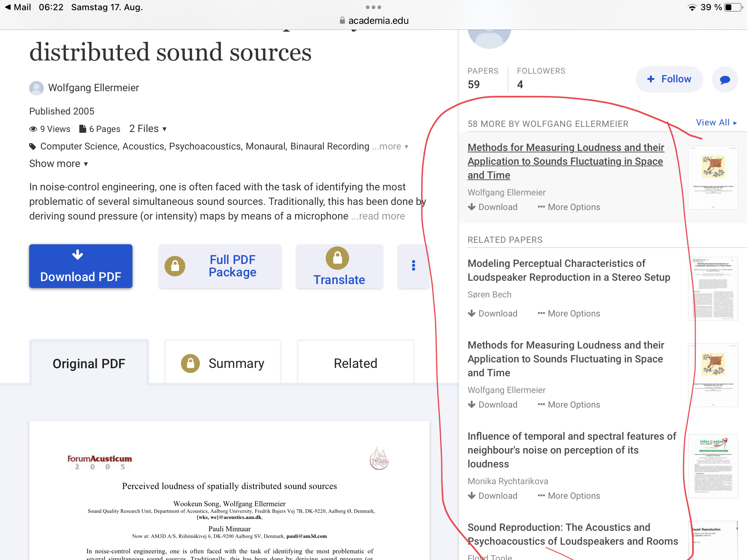
Task: Click the tag icon beside Computer Science
Action: pos(33,147)
